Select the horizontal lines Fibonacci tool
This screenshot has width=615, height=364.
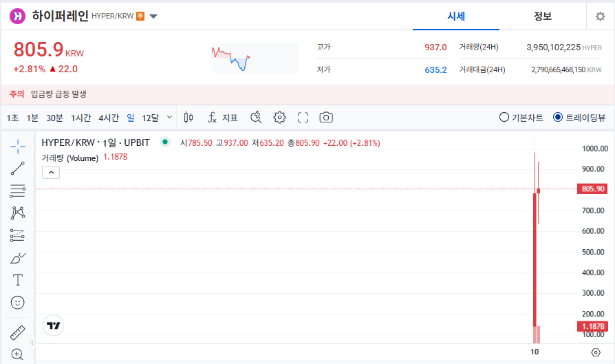tap(18, 191)
